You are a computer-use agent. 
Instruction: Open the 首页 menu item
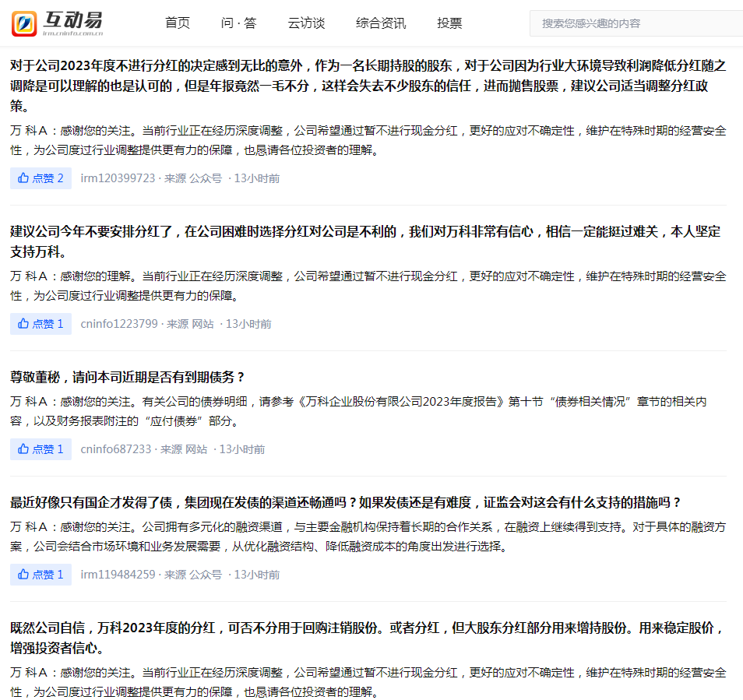point(178,23)
